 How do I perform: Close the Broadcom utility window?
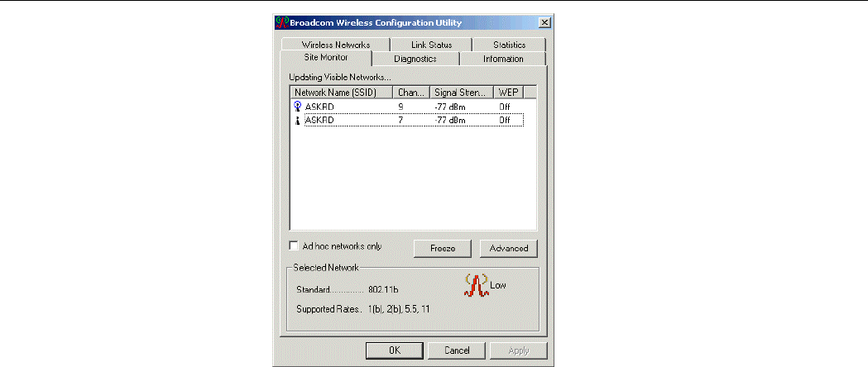pos(544,22)
